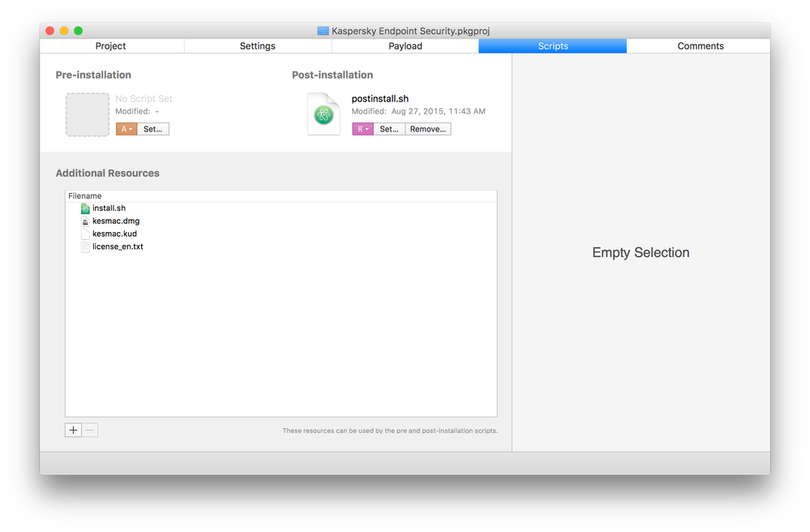The image size is (810, 532).
Task: Open the pink R path type dropdown
Action: click(x=362, y=129)
